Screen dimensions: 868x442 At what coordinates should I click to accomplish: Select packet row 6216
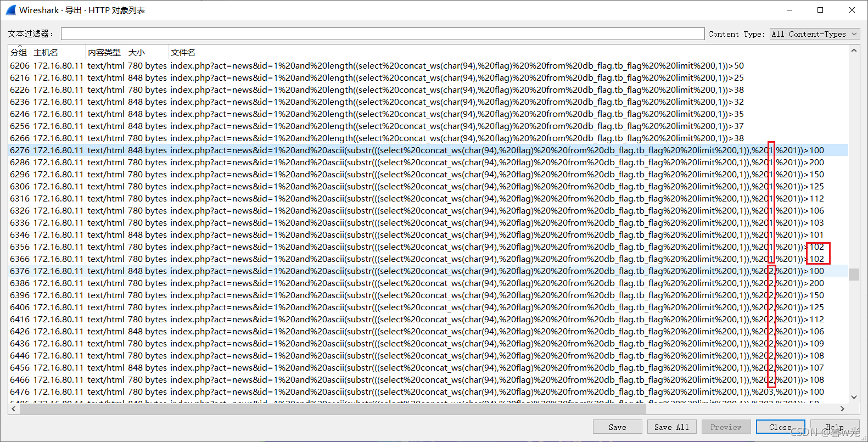pyautogui.click(x=428, y=77)
